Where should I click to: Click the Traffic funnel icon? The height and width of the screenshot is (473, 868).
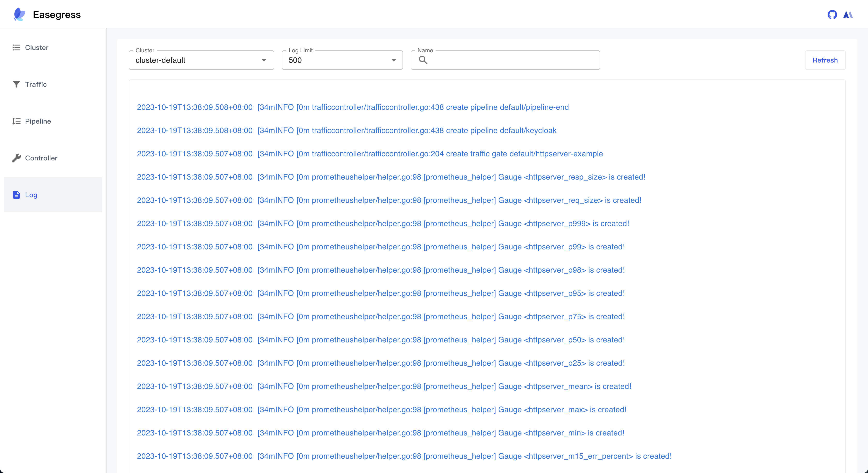click(16, 84)
